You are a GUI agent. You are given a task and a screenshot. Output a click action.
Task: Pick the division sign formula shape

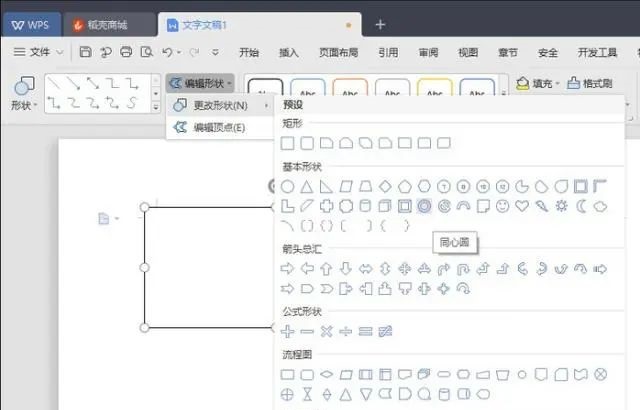(x=346, y=331)
